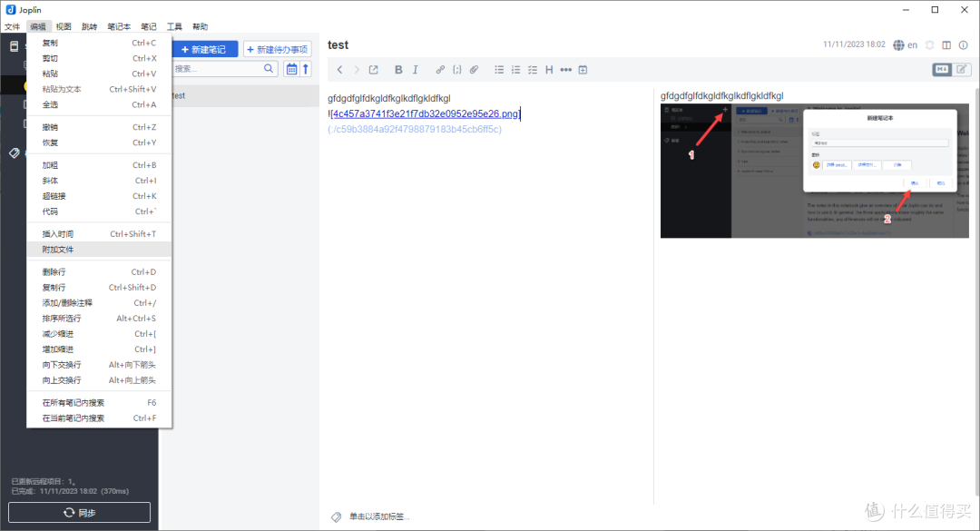Choose 代码 from edit menu
980x531 pixels.
coord(99,211)
